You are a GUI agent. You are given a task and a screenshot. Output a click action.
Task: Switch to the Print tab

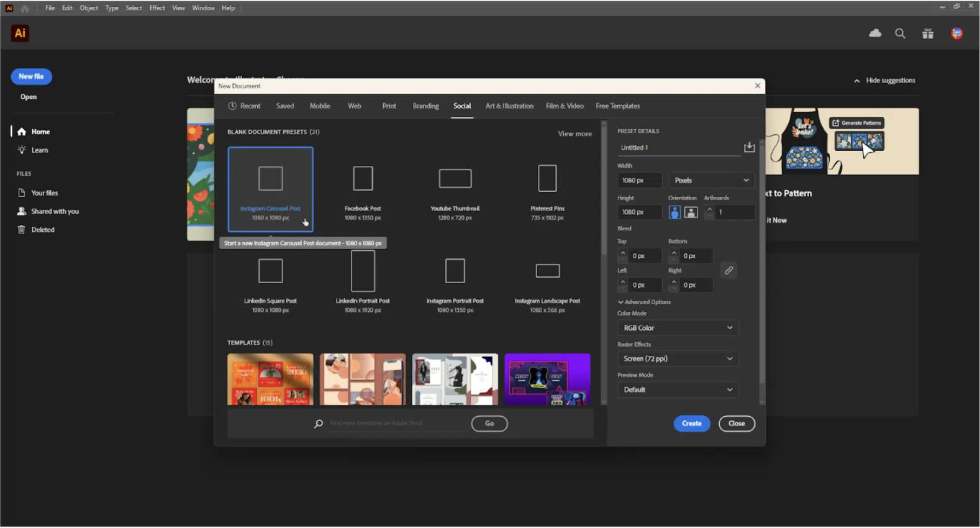(389, 106)
